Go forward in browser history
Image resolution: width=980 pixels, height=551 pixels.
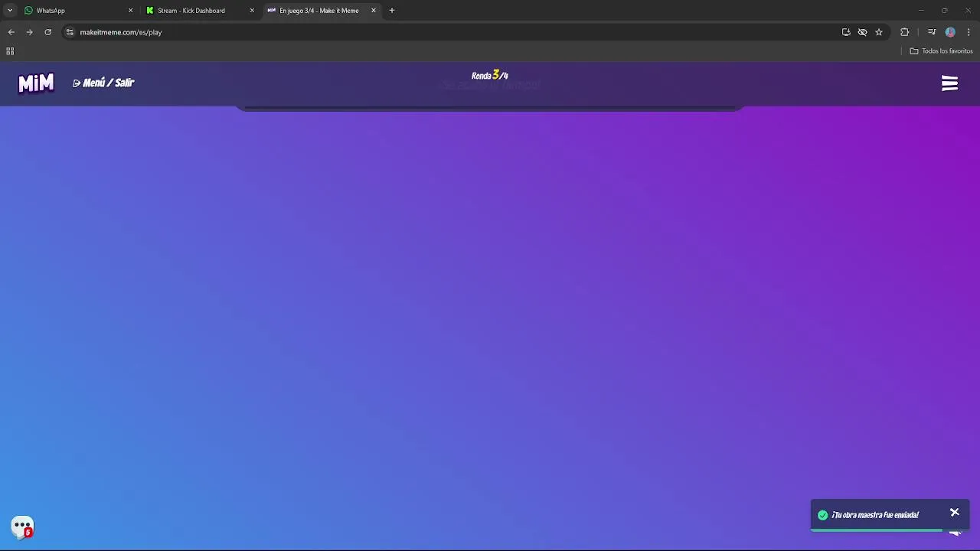pyautogui.click(x=29, y=32)
